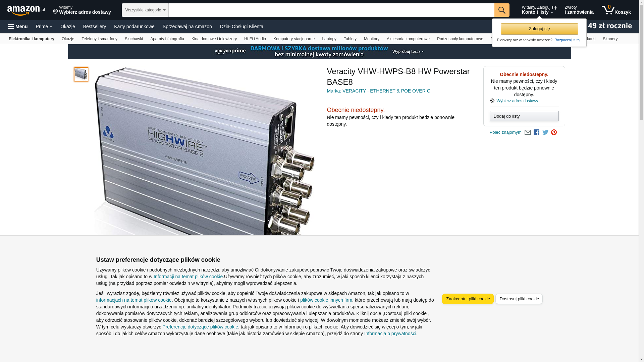The image size is (644, 362).
Task: Click Dostosuj pliki cookie button
Action: [519, 299]
